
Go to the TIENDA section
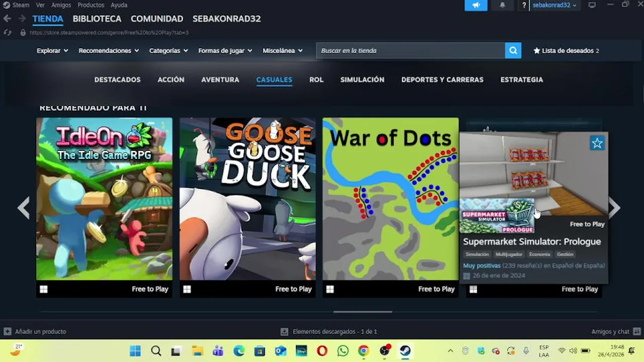(48, 19)
